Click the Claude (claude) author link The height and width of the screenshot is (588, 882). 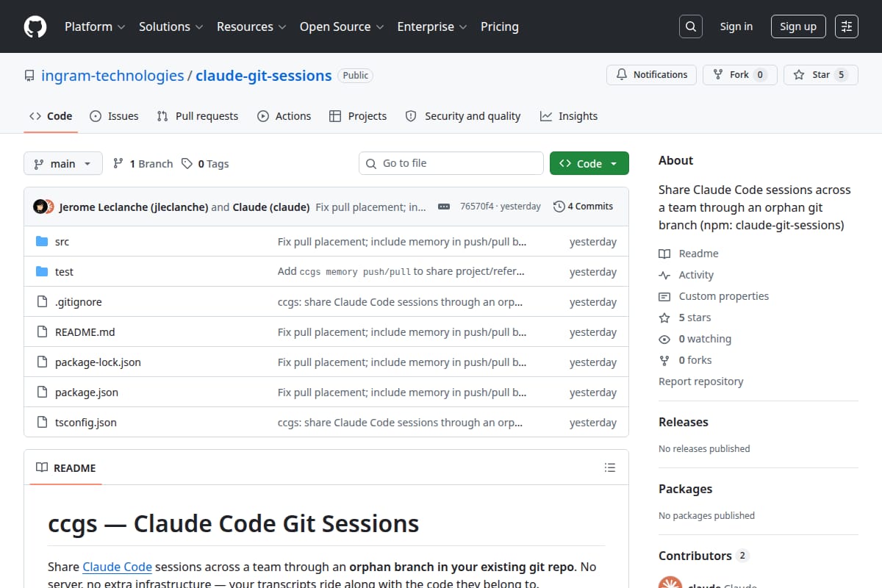(x=271, y=207)
